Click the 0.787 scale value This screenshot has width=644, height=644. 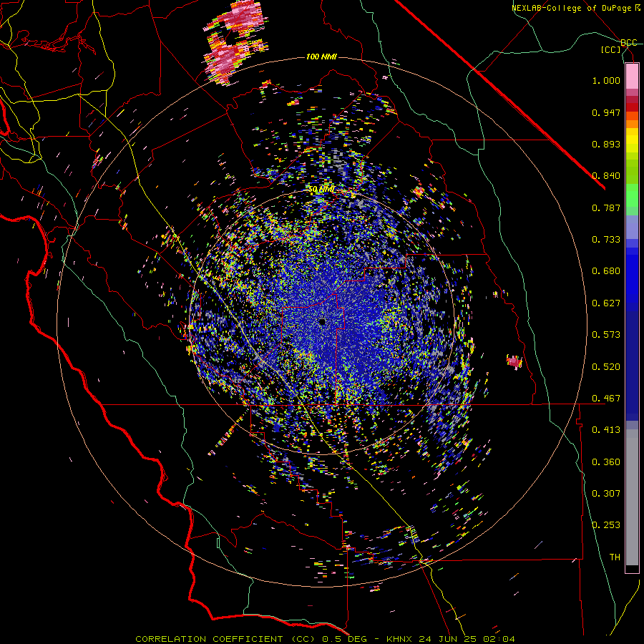(x=606, y=208)
